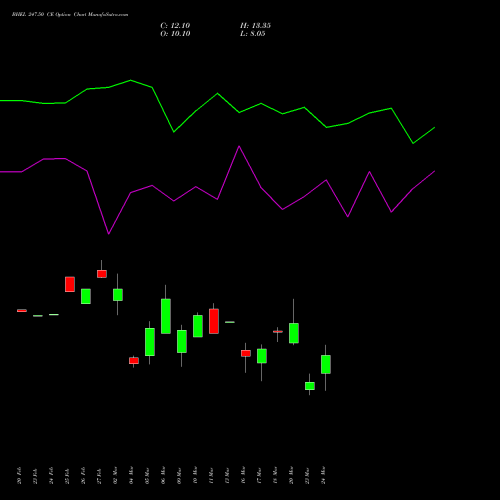Select the close value "C: 12.10"

point(175,26)
